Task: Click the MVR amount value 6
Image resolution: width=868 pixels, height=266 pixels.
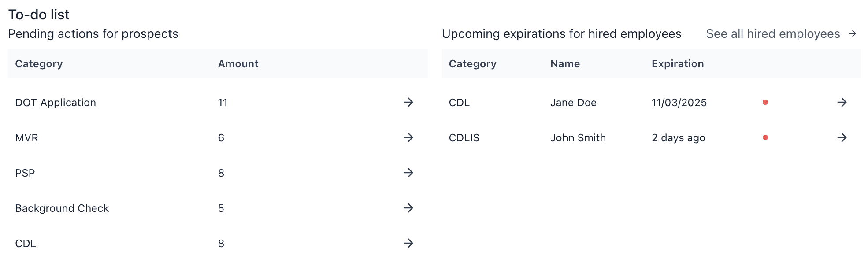Action: coord(221,138)
